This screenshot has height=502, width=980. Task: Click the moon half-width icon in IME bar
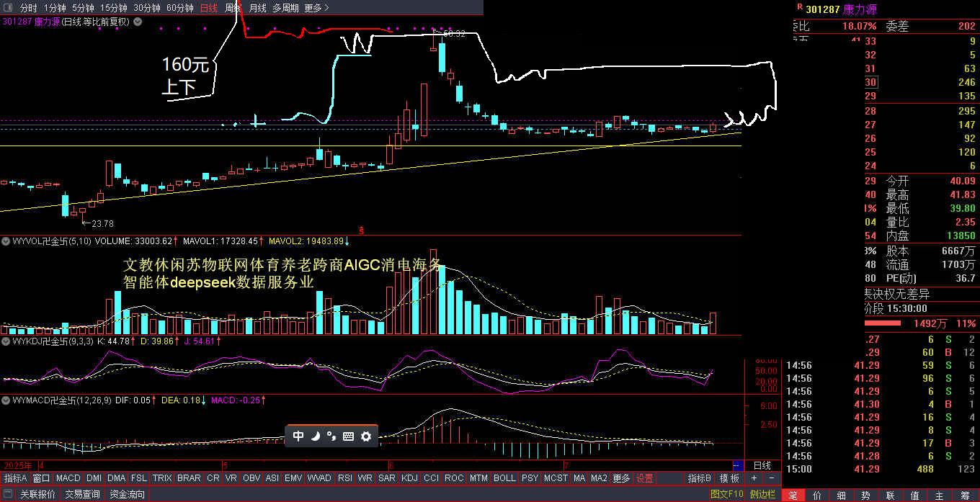[315, 436]
